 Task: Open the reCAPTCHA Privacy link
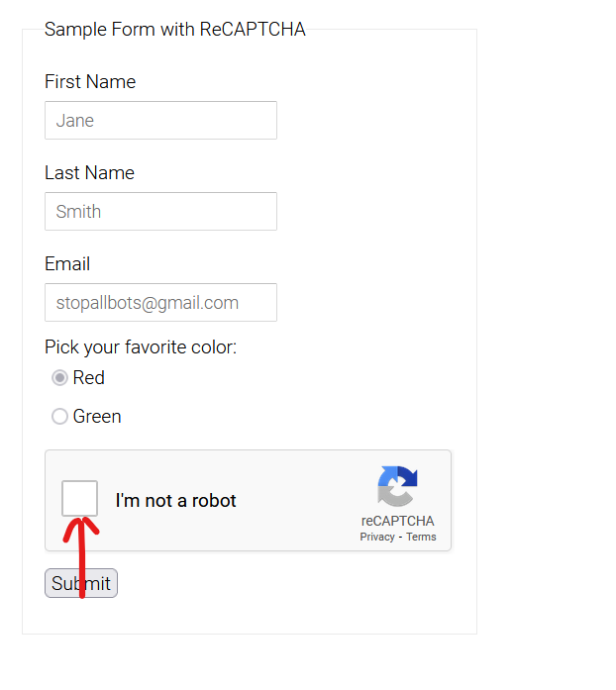click(377, 537)
